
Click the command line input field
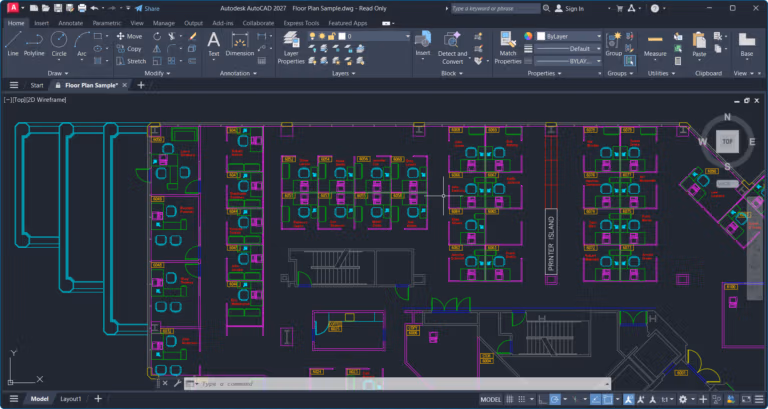pos(402,384)
